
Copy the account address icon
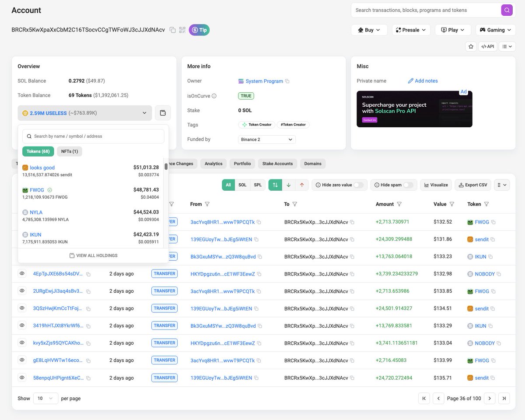coord(172,30)
